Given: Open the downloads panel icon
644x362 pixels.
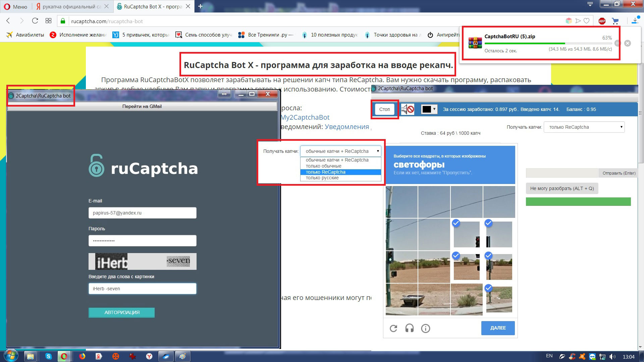Looking at the screenshot, I should point(635,21).
